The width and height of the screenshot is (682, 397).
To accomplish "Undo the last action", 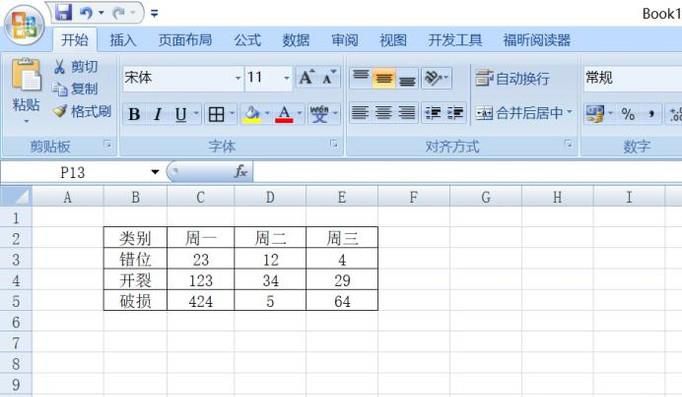I will click(x=86, y=13).
